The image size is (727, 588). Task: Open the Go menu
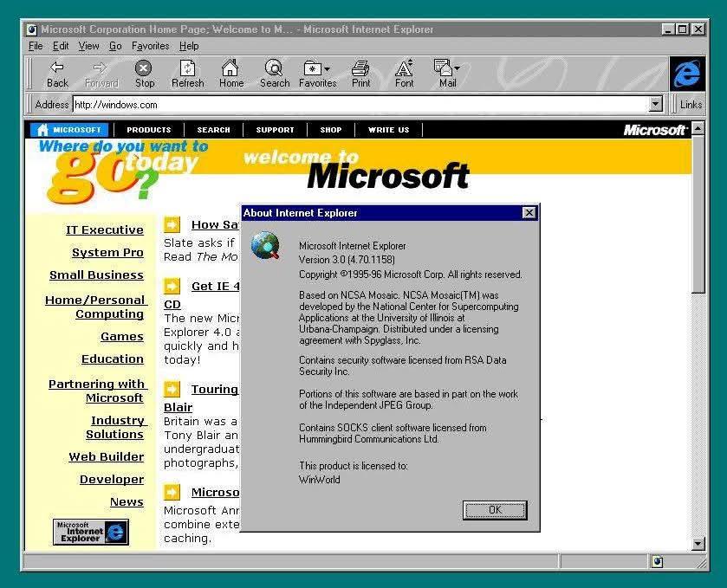115,46
